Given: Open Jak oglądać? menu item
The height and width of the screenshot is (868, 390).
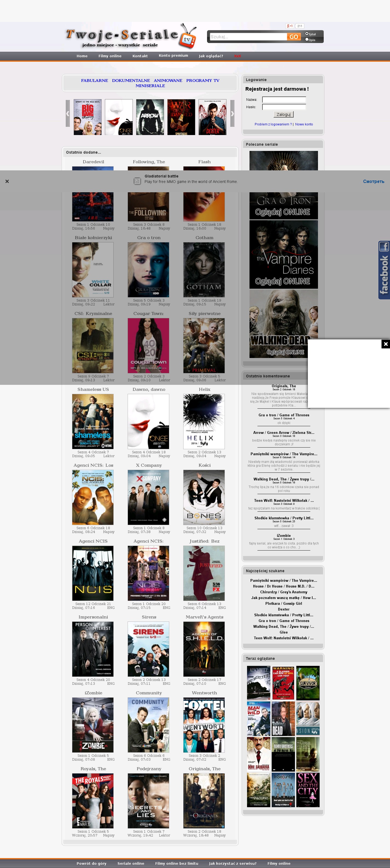Looking at the screenshot, I should tap(211, 56).
